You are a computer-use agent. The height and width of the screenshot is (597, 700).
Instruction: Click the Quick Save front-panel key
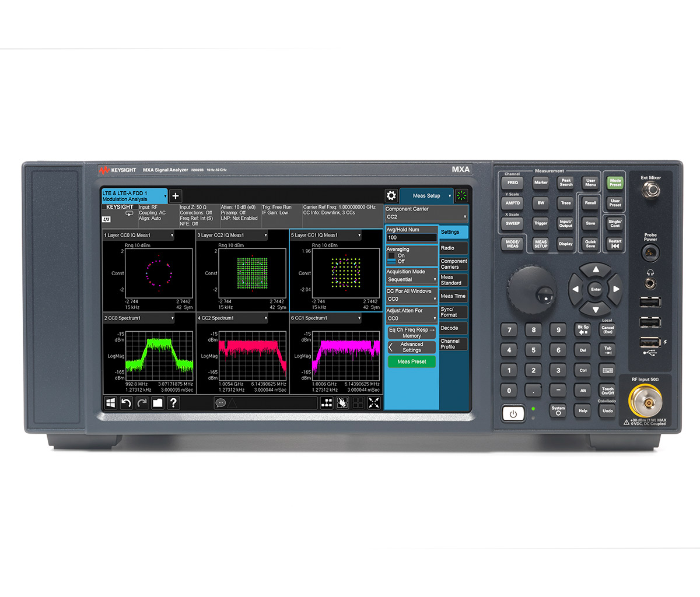tap(590, 244)
